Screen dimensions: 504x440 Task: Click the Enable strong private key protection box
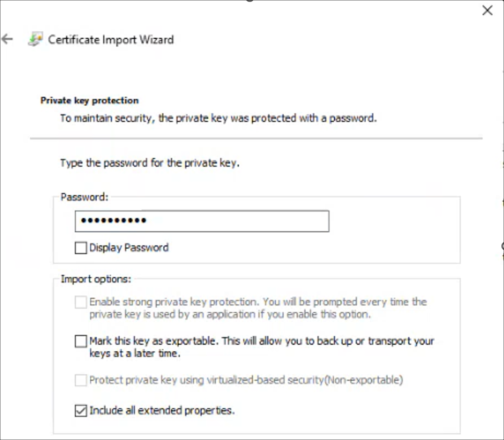coord(81,302)
